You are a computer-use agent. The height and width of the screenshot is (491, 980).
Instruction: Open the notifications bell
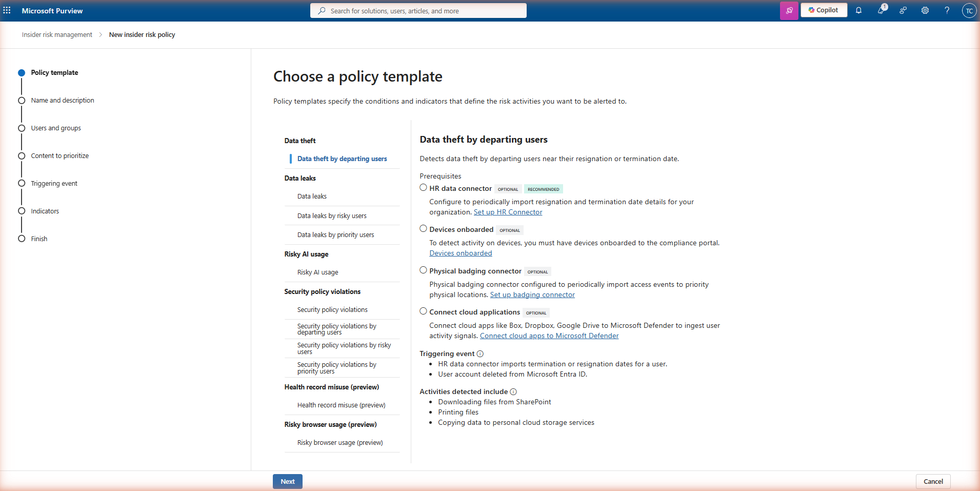(x=859, y=10)
